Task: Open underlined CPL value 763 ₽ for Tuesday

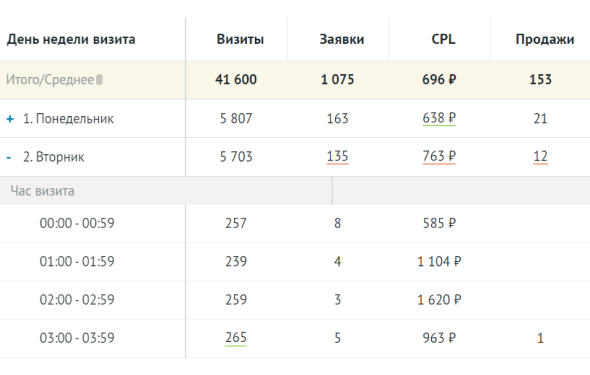Action: click(439, 157)
